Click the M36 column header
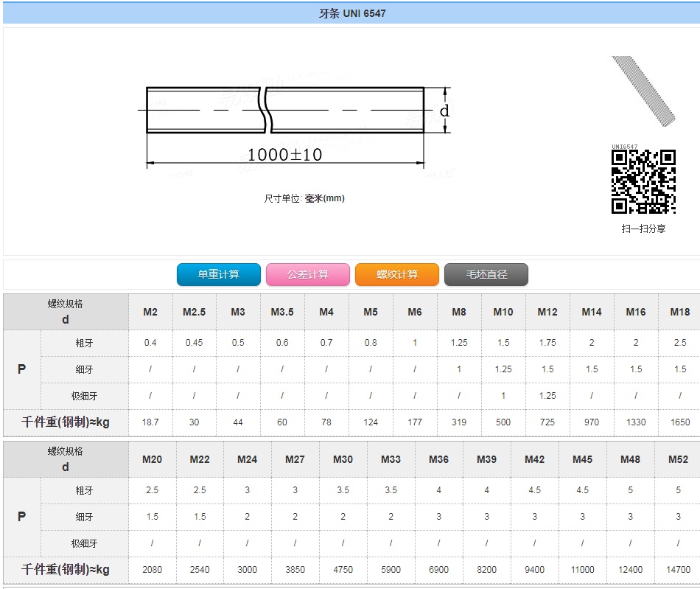700x589 pixels. point(438,459)
